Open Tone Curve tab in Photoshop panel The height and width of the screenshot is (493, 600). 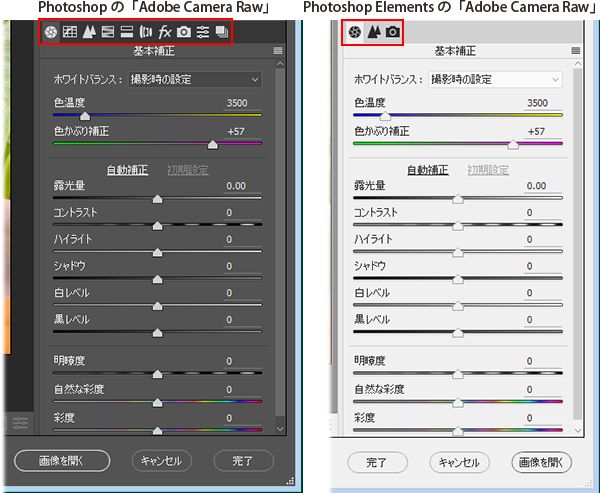[70, 32]
